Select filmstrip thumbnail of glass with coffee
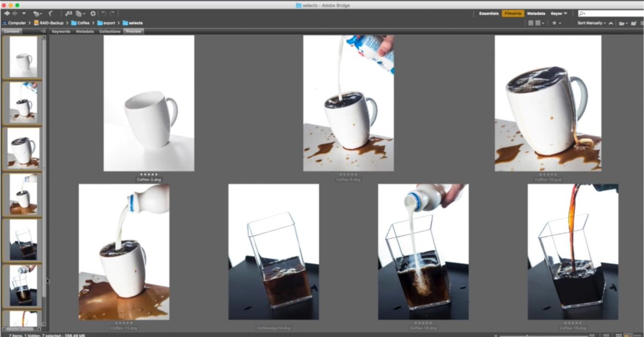 (x=23, y=240)
